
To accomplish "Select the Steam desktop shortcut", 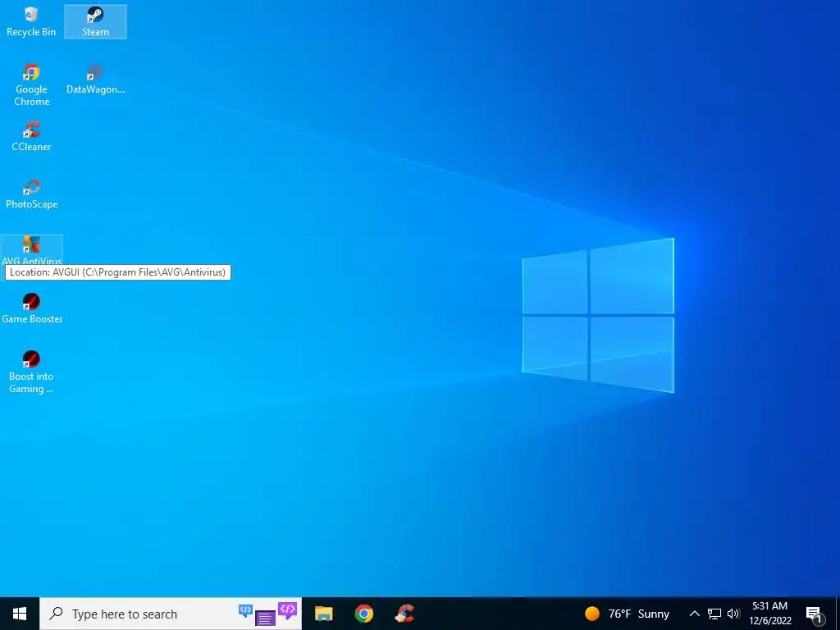I will click(x=95, y=22).
